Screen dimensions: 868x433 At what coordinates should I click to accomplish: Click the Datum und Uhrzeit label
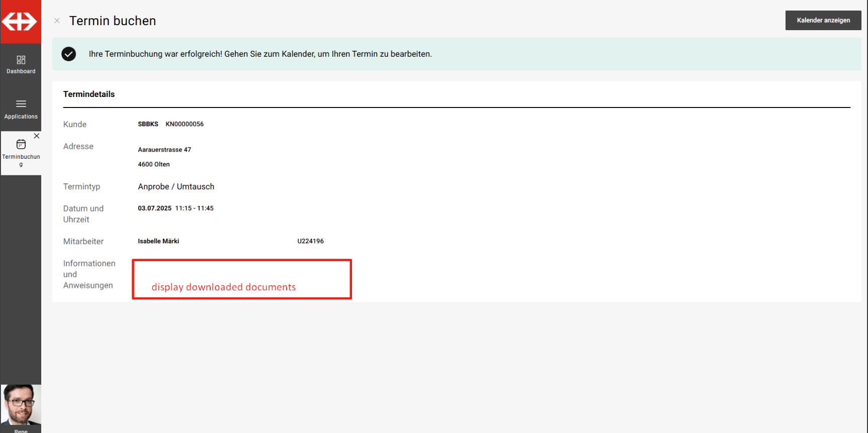point(83,214)
